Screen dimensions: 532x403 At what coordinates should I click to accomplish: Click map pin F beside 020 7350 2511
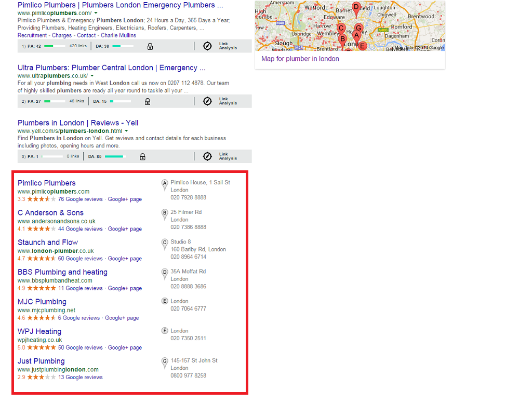point(165,331)
